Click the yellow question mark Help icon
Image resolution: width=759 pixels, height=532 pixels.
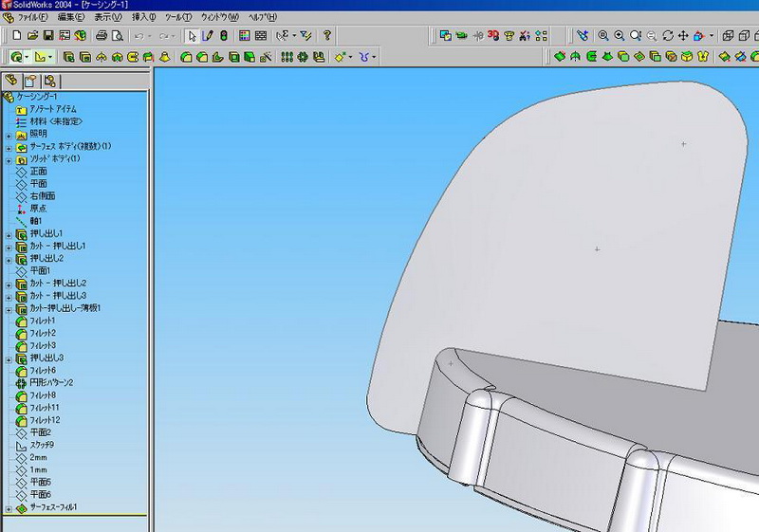click(326, 35)
